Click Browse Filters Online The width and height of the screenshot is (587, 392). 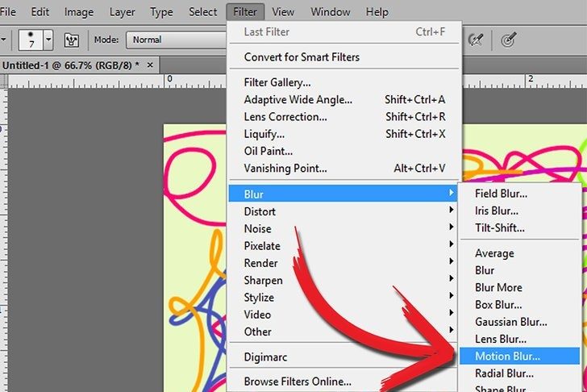[x=298, y=382]
